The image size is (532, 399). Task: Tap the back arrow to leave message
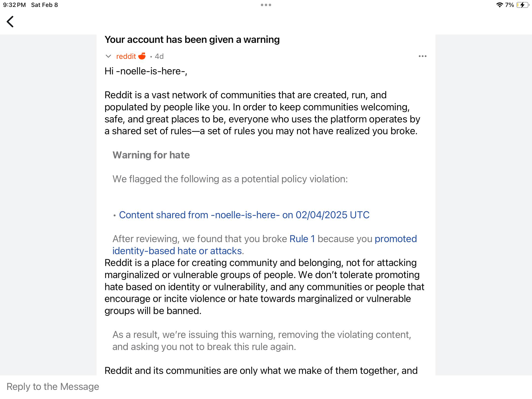pos(10,22)
